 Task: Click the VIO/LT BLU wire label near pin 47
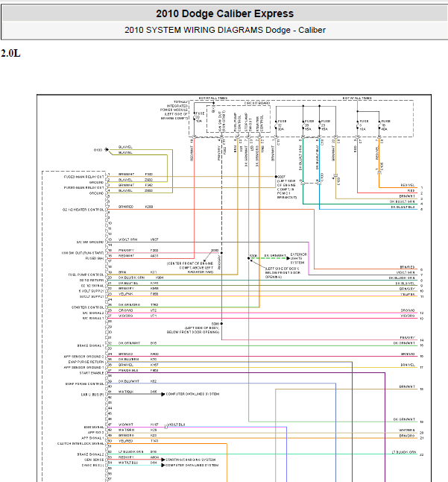coord(176,425)
